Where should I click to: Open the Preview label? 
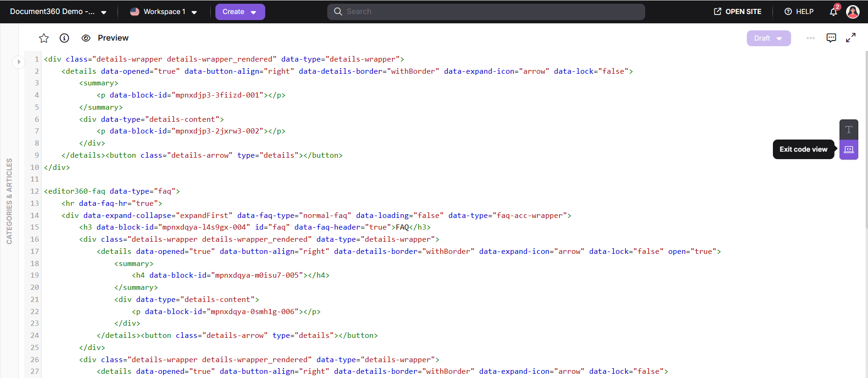click(113, 38)
